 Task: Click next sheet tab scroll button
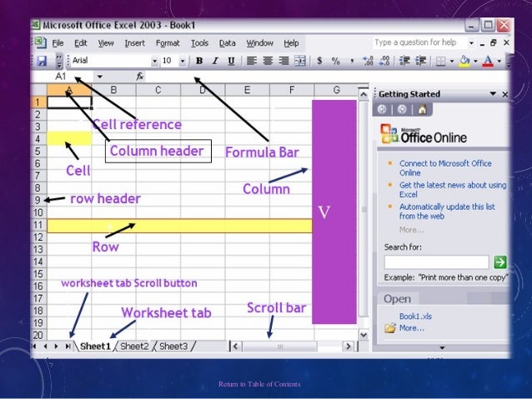(x=57, y=347)
